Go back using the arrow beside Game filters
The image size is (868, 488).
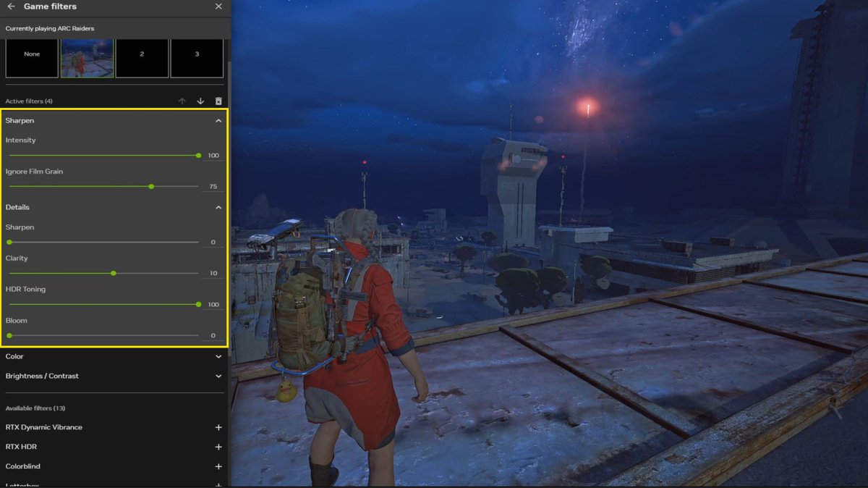(x=11, y=7)
